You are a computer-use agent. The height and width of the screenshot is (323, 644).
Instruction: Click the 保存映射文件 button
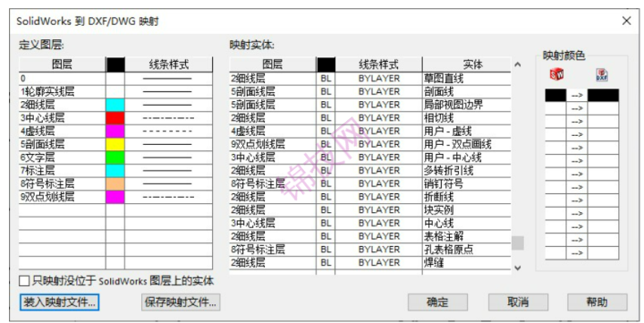[x=181, y=302]
